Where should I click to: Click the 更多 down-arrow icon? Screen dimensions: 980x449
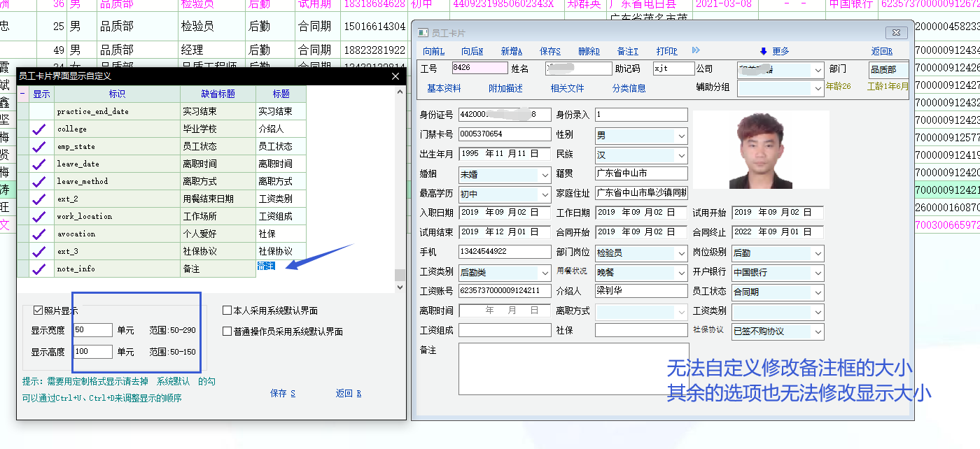(763, 51)
